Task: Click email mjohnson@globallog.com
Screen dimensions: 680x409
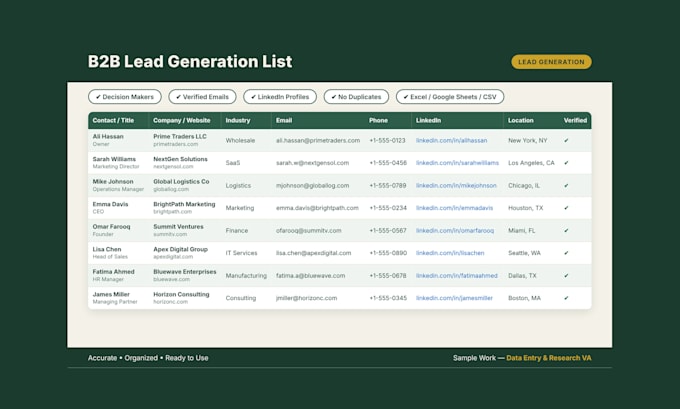Action: [313, 186]
